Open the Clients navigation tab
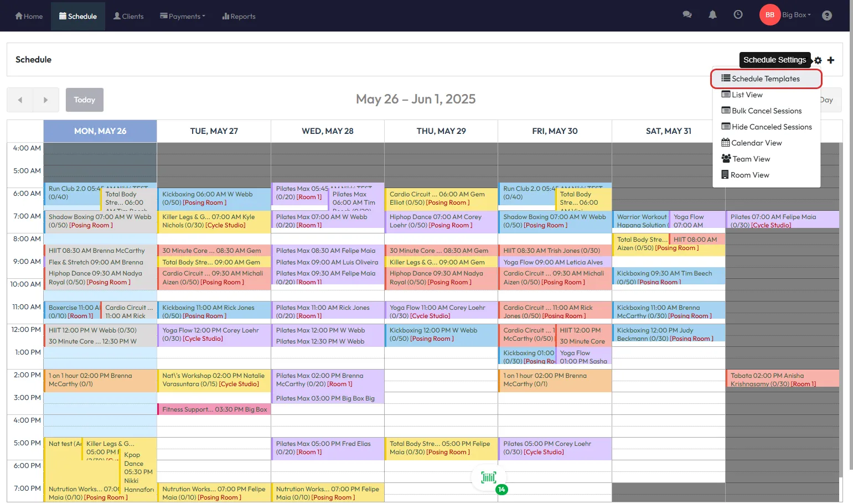 (128, 16)
